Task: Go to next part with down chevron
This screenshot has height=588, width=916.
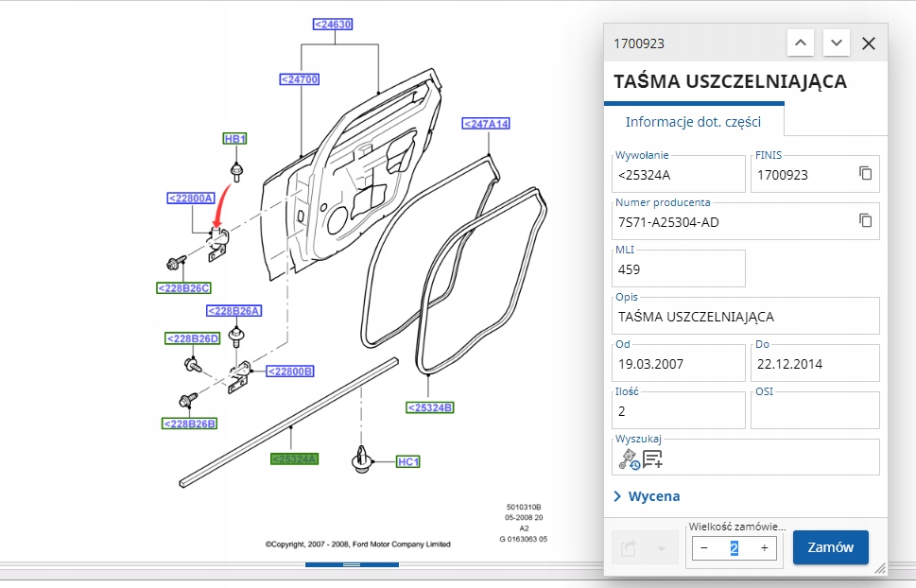Action: [x=836, y=43]
